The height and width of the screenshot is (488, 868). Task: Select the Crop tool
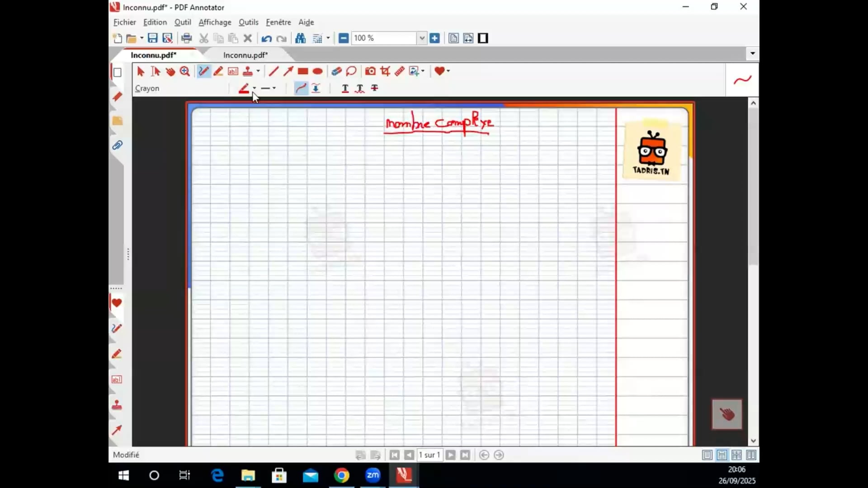tap(385, 71)
